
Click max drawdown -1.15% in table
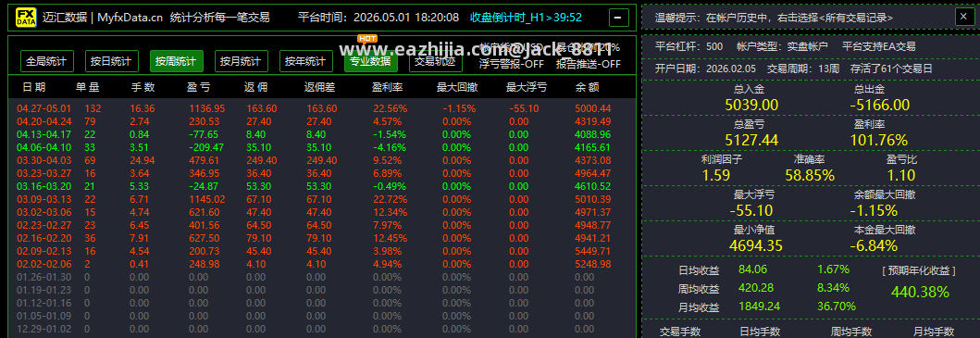click(x=459, y=108)
